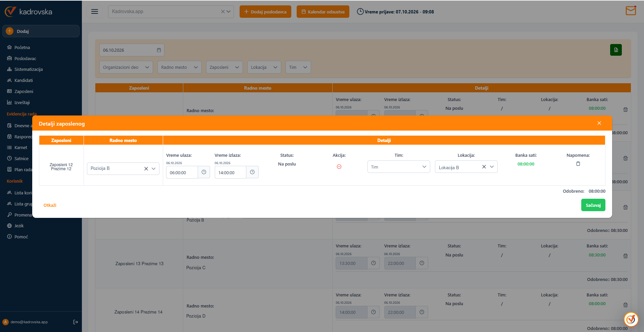The image size is (644, 332).
Task: Delete the Zaposleni 14 Prezime 14 row with the trash icon
Action: (625, 305)
